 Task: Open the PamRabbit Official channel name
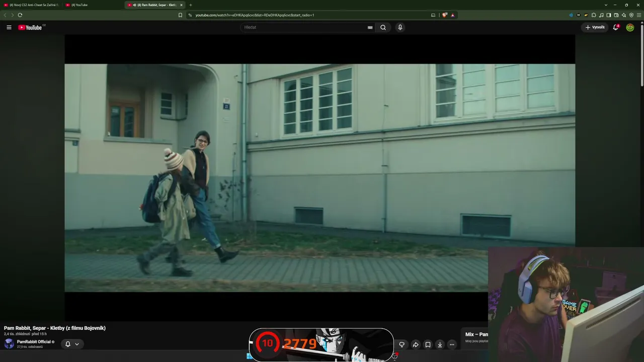coord(34,342)
